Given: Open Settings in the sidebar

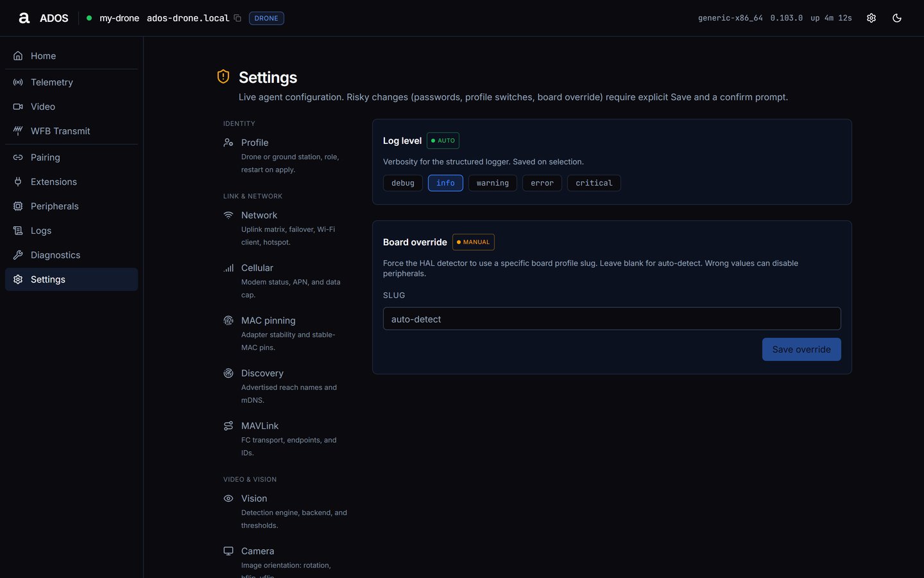Looking at the screenshot, I should [x=71, y=279].
